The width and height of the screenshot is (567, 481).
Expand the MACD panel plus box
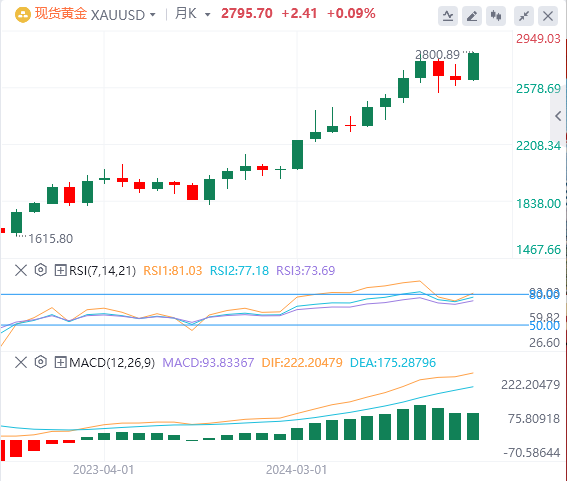(60, 362)
